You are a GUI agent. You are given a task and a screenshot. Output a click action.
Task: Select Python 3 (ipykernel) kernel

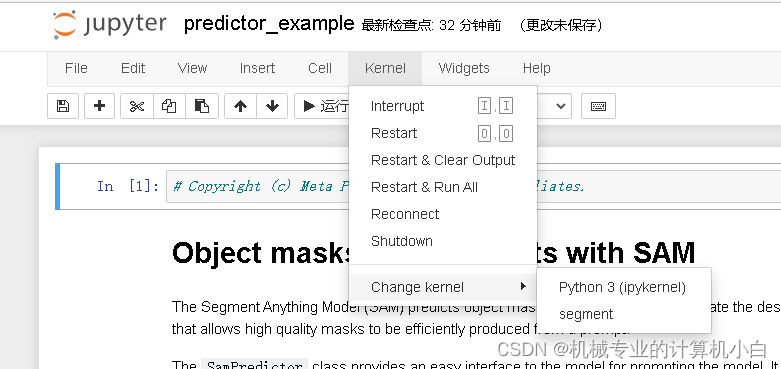click(x=623, y=287)
